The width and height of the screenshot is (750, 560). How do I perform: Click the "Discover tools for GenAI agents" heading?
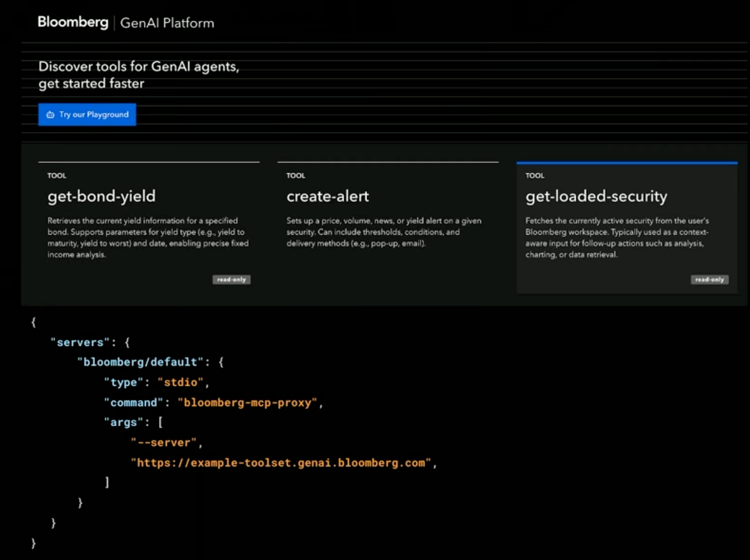pos(139,75)
